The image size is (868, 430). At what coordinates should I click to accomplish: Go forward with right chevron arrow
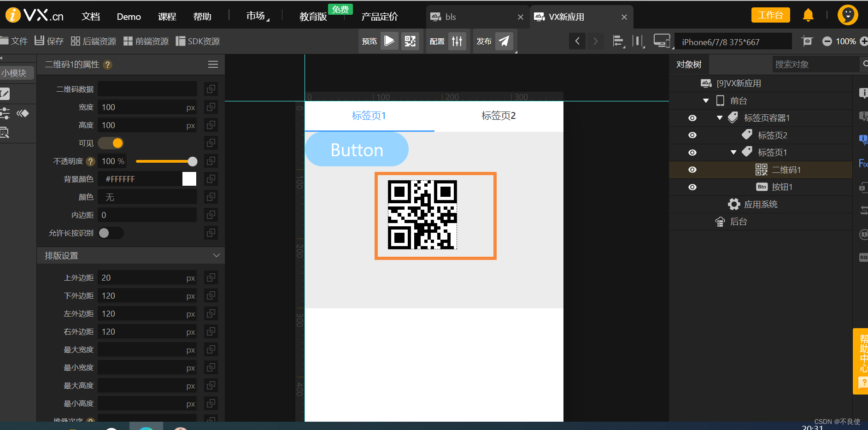(x=595, y=41)
